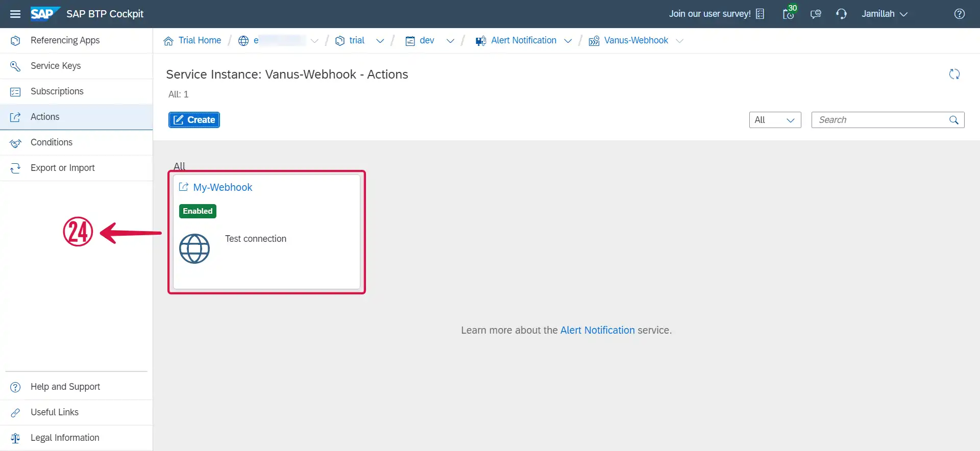The width and height of the screenshot is (980, 451).
Task: Open the user survey icon
Action: [x=760, y=14]
